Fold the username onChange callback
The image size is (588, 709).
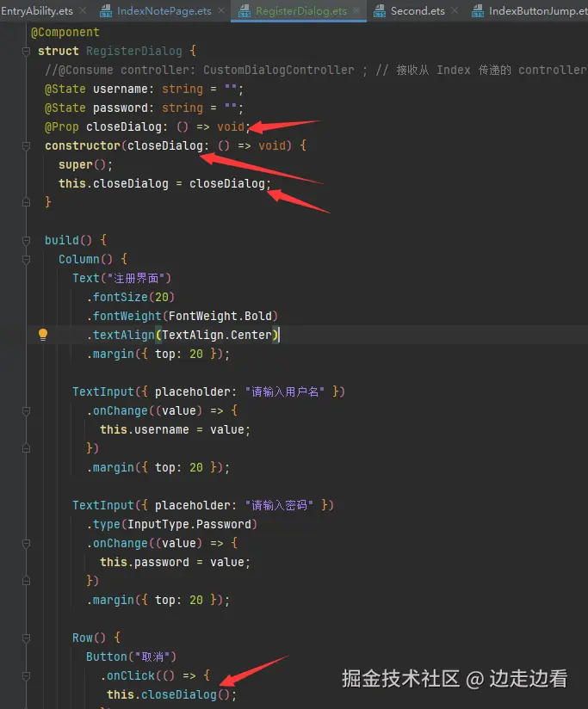coord(26,411)
